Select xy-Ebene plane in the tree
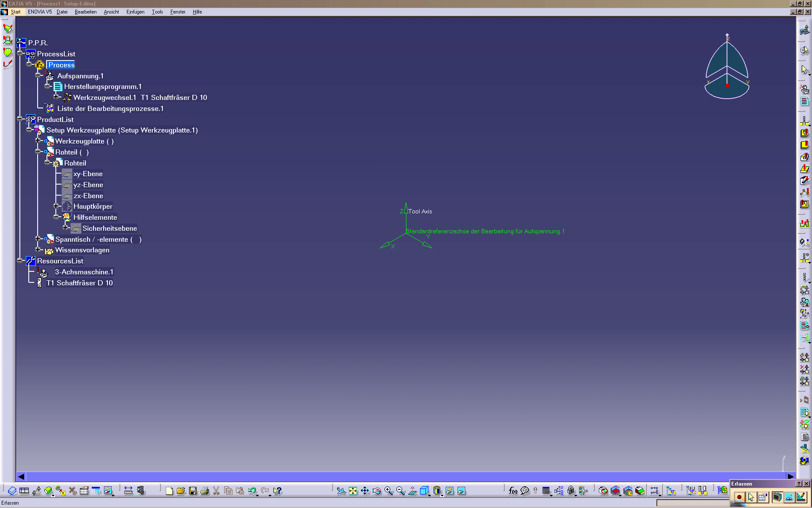 coord(88,174)
